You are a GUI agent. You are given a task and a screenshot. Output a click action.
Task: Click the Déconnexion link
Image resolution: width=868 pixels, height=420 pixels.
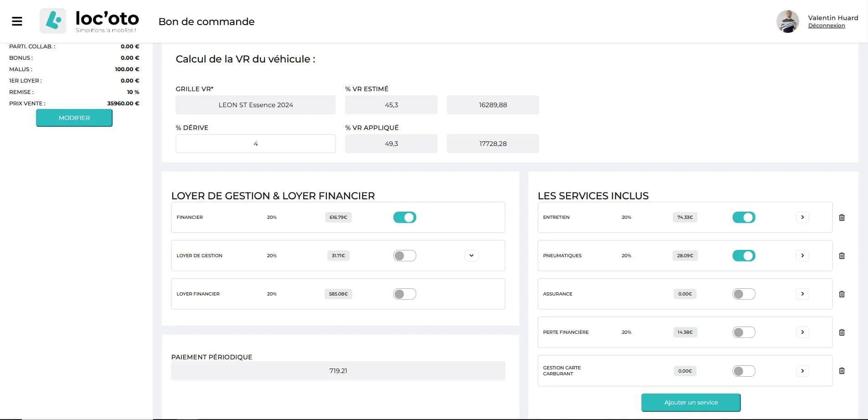click(x=826, y=26)
